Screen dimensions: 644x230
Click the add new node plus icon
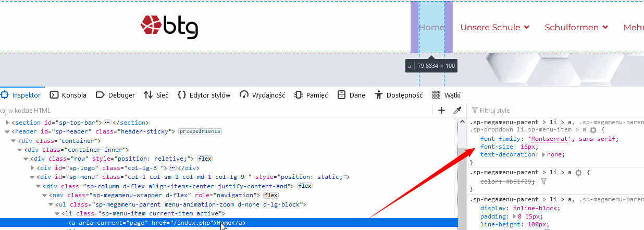point(441,110)
